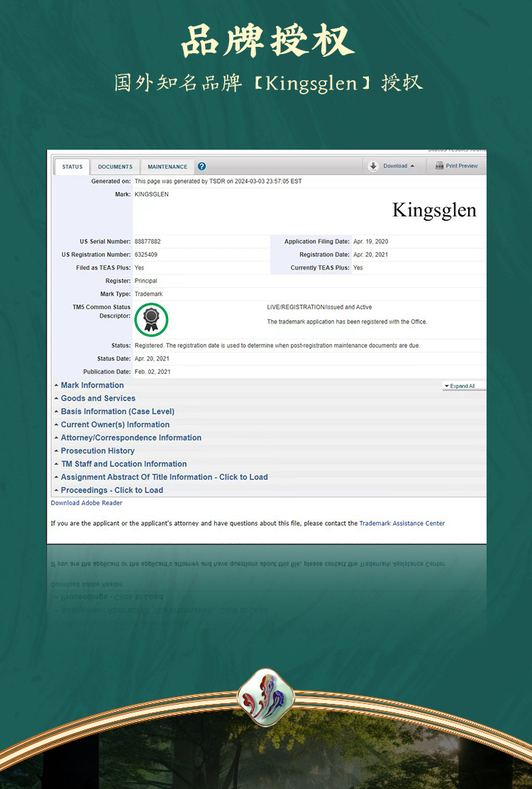Select the registration number 6325409
The image size is (532, 789).
coord(146,255)
